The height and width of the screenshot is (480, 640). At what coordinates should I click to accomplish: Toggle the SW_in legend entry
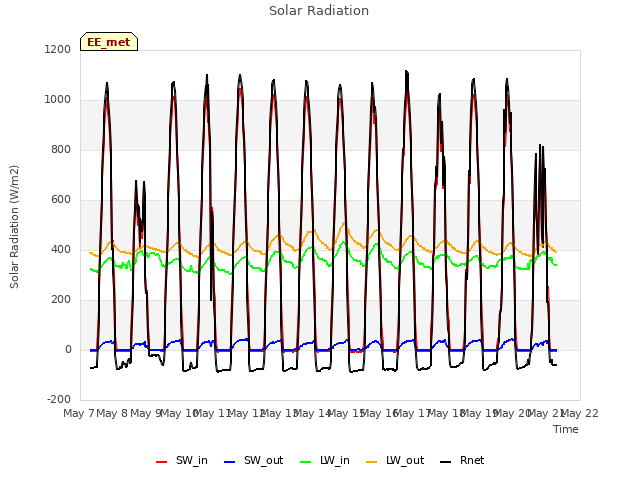coord(182,461)
